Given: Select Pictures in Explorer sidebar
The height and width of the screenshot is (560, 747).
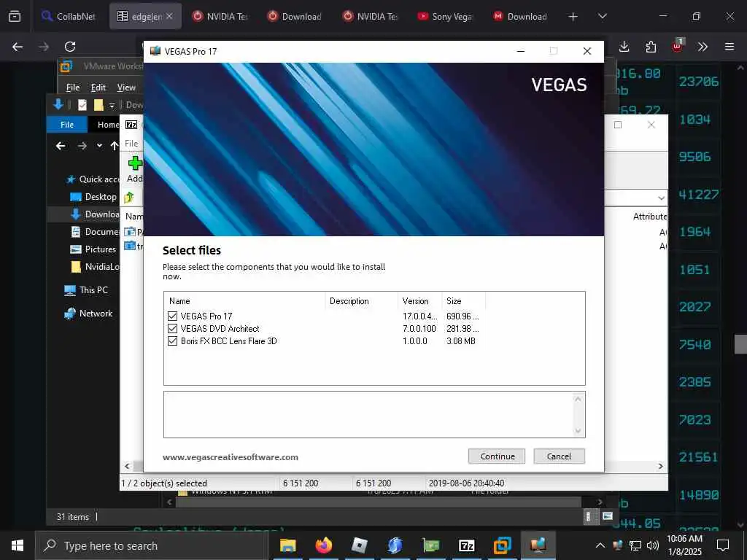Looking at the screenshot, I should click(93, 249).
